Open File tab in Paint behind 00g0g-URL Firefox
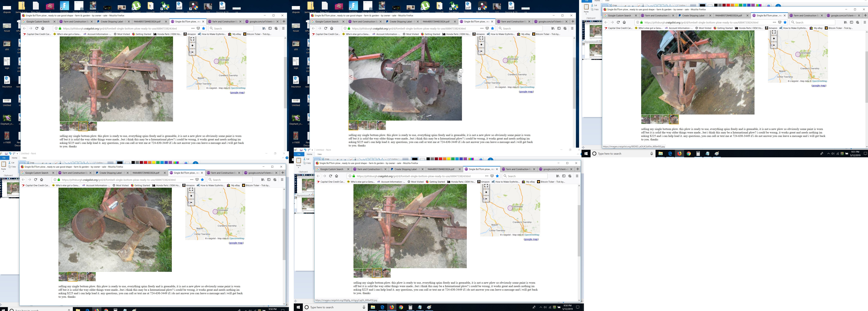The height and width of the screenshot is (311, 868). pyautogui.click(x=299, y=154)
